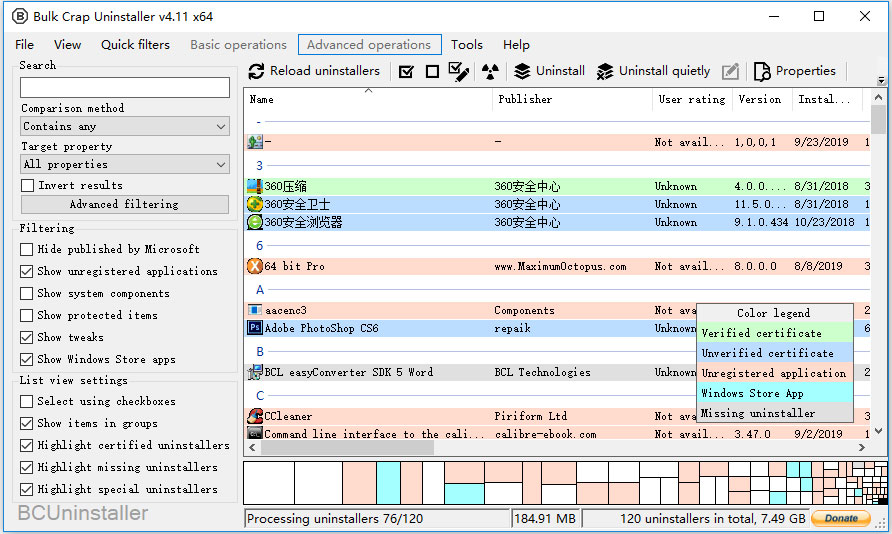Click the Bulk Crap Uninstaller title bar logo
Image resolution: width=892 pixels, height=534 pixels.
[x=20, y=16]
